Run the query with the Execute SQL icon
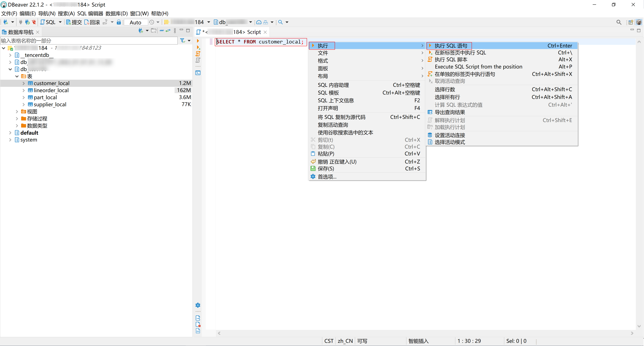 click(x=198, y=41)
